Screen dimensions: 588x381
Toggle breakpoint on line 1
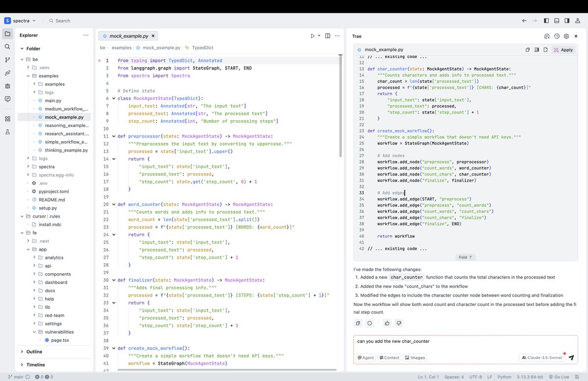click(x=99, y=60)
